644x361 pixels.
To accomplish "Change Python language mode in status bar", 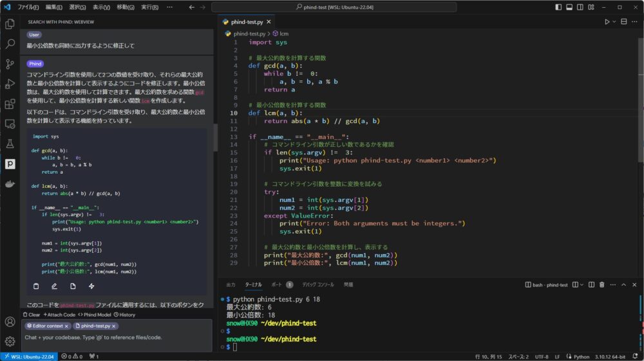I will pyautogui.click(x=581, y=357).
